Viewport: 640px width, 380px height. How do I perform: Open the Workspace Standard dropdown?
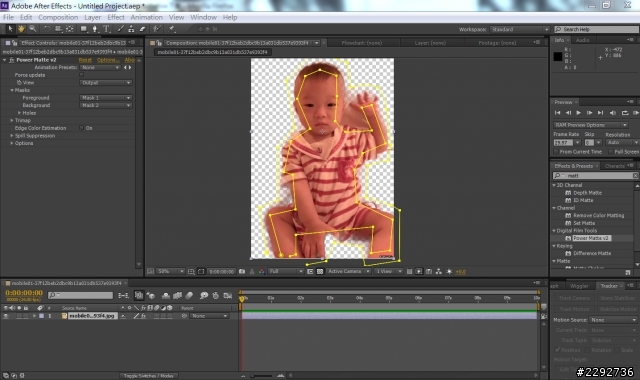point(520,29)
